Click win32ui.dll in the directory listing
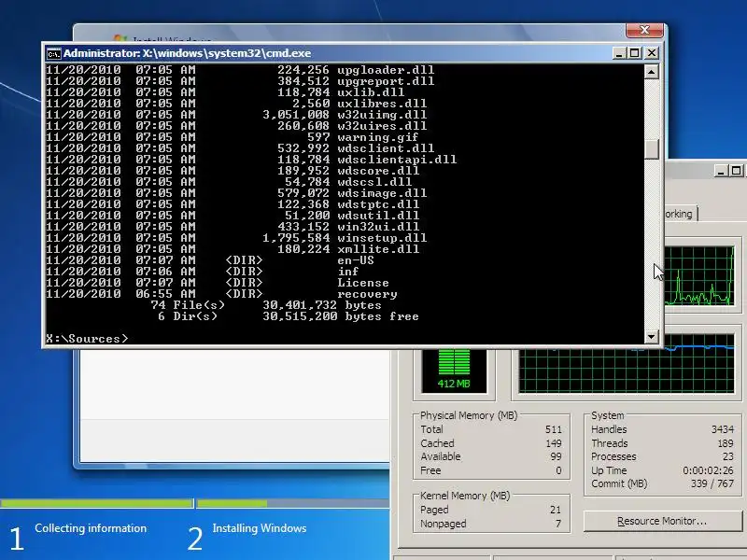 [x=378, y=227]
